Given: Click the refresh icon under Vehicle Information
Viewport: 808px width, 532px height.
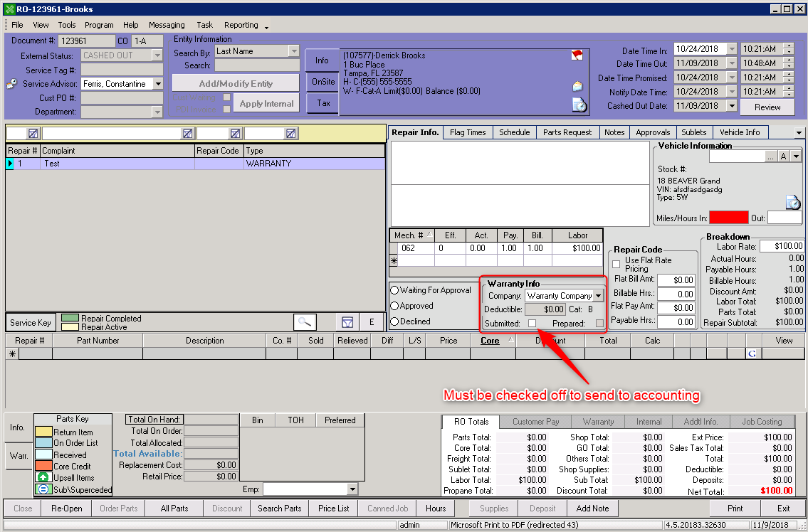Looking at the screenshot, I should pyautogui.click(x=792, y=201).
